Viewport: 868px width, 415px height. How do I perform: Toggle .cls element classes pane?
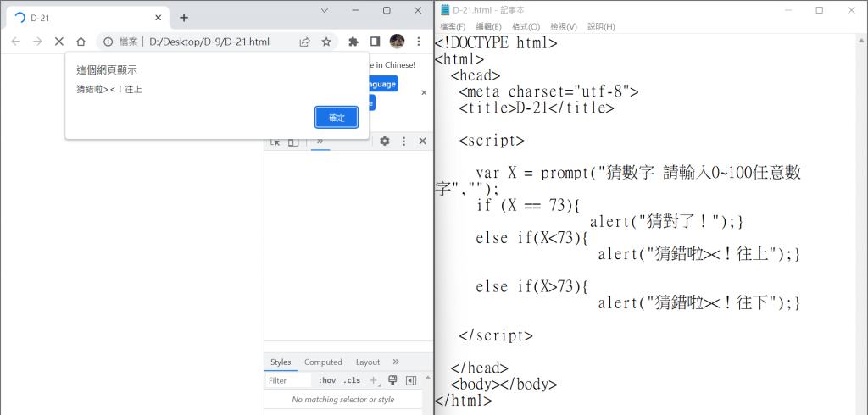tap(352, 380)
